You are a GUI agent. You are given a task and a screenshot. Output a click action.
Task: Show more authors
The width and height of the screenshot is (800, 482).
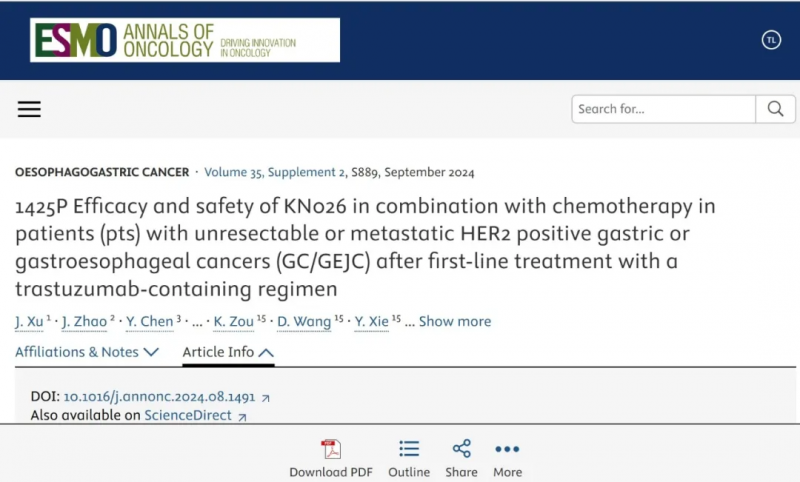pyautogui.click(x=455, y=321)
